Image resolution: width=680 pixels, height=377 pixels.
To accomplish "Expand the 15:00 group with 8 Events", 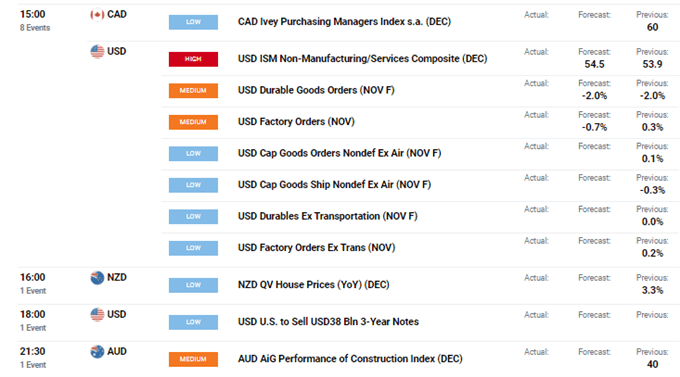I will pos(35,20).
